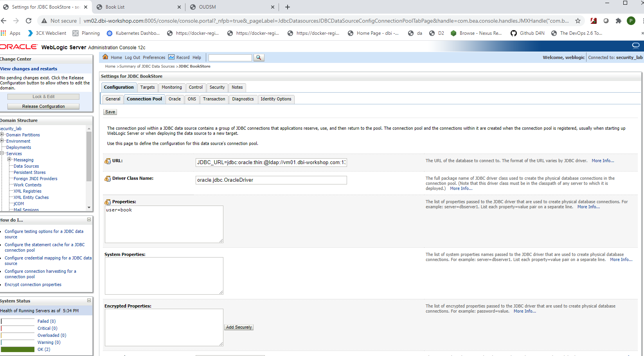This screenshot has height=356, width=644.
Task: Click the restart-required icon beside URL label
Action: pyautogui.click(x=108, y=161)
